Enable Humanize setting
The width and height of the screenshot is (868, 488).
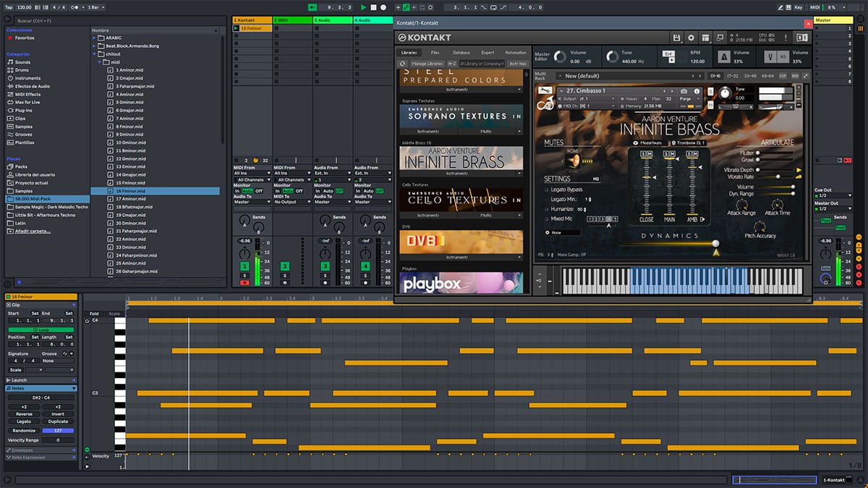(x=547, y=209)
